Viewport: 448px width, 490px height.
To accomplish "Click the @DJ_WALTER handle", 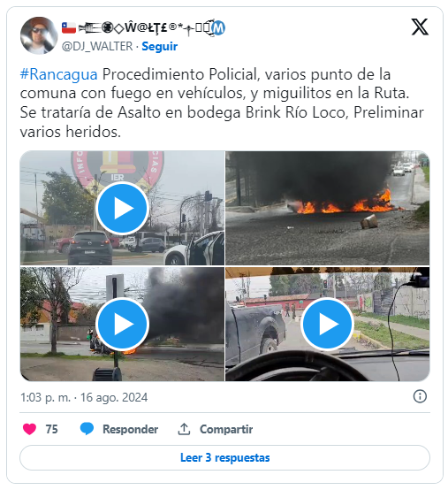I will pyautogui.click(x=97, y=46).
